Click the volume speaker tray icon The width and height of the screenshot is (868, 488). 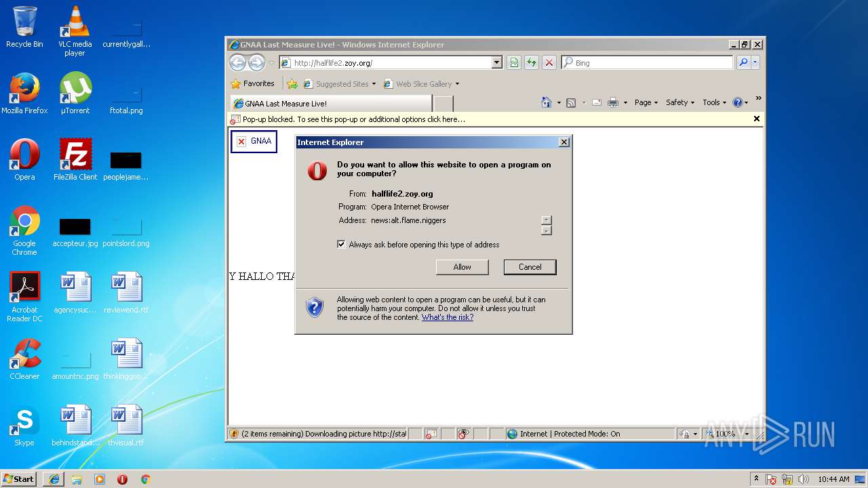click(804, 479)
